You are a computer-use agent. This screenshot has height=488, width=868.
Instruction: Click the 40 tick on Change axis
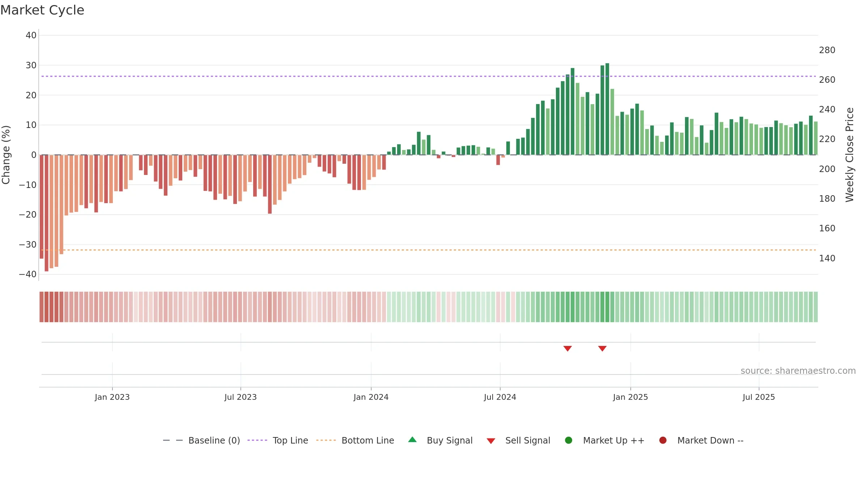point(31,35)
